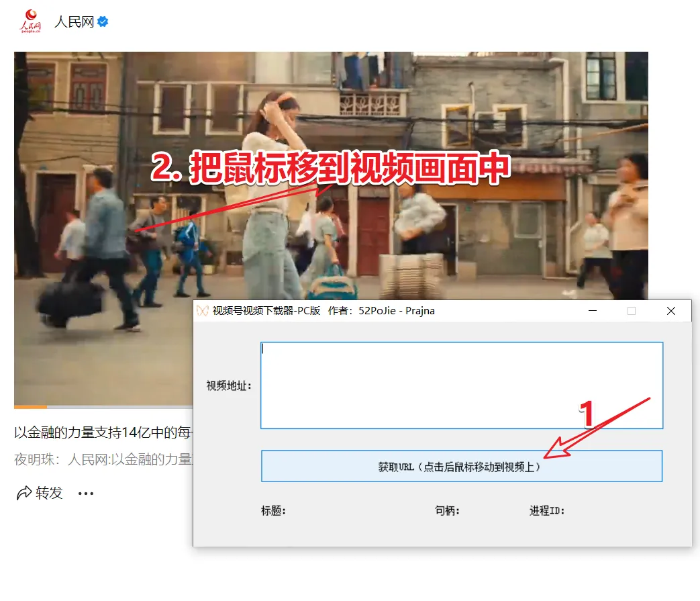Click the downloader app butterfly icon in title bar
The image size is (700, 601).
coord(203,311)
